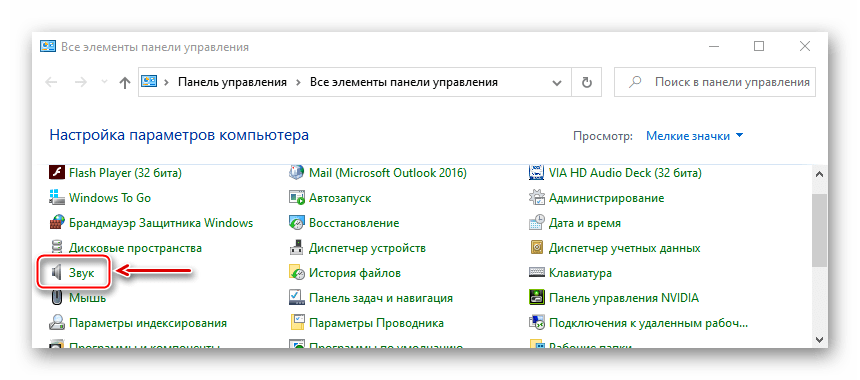860x380 pixels.
Task: Click the Автозапуск icon
Action: point(297,198)
